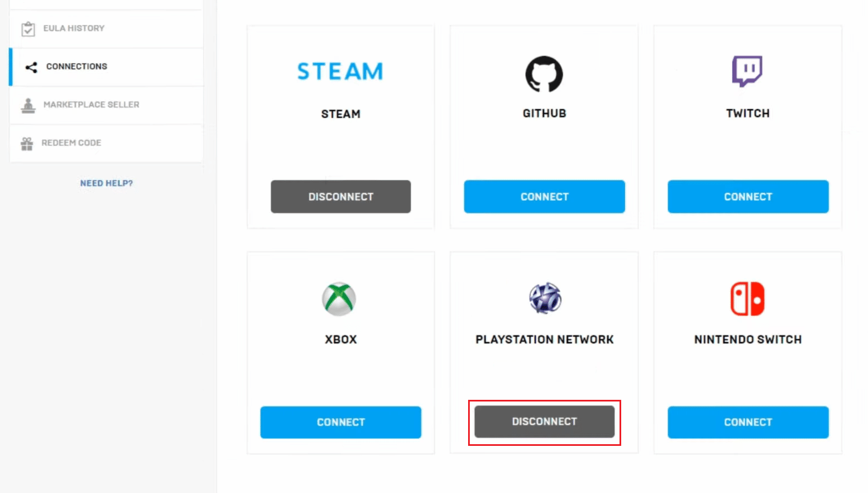
Task: Open the EULA History section
Action: click(73, 28)
